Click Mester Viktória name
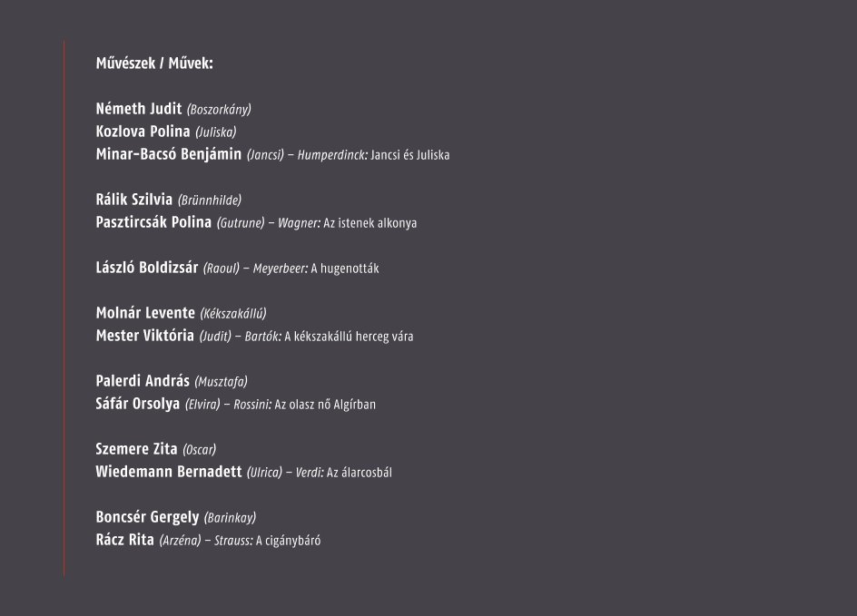Image resolution: width=857 pixels, height=616 pixels. [x=145, y=336]
